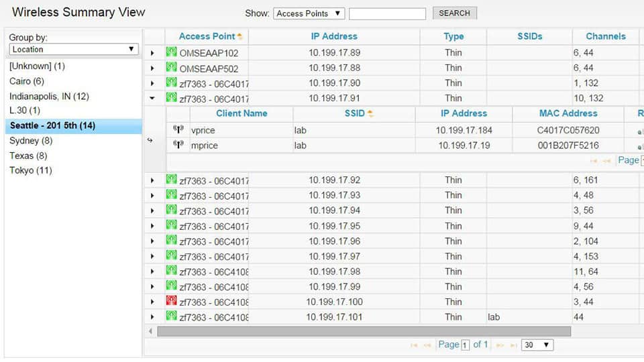The height and width of the screenshot is (362, 644).
Task: Click status icon for AP 10.199.17.97
Action: pos(171,255)
